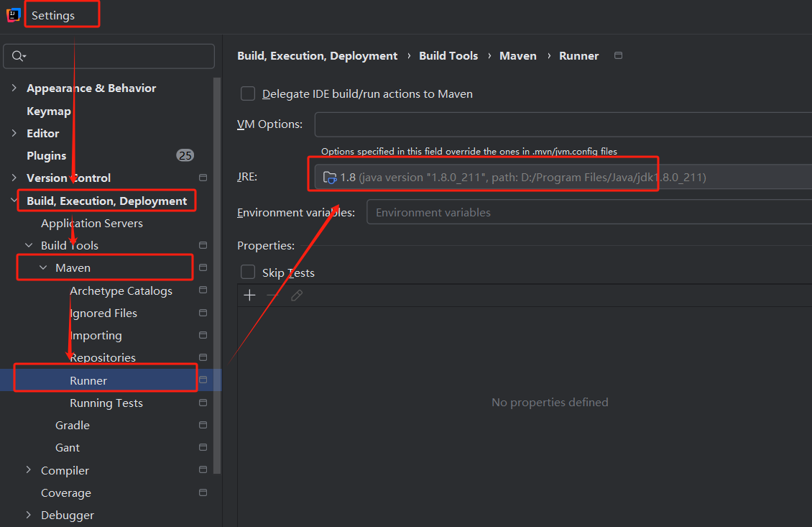Click Build, Execution, Deployment breadcrumb
This screenshot has height=527, width=812.
tap(318, 56)
